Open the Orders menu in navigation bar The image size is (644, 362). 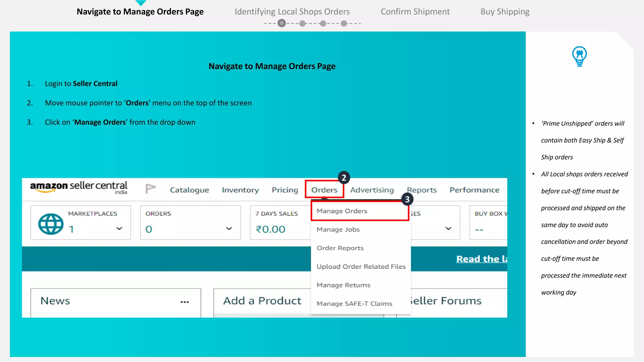pos(324,190)
